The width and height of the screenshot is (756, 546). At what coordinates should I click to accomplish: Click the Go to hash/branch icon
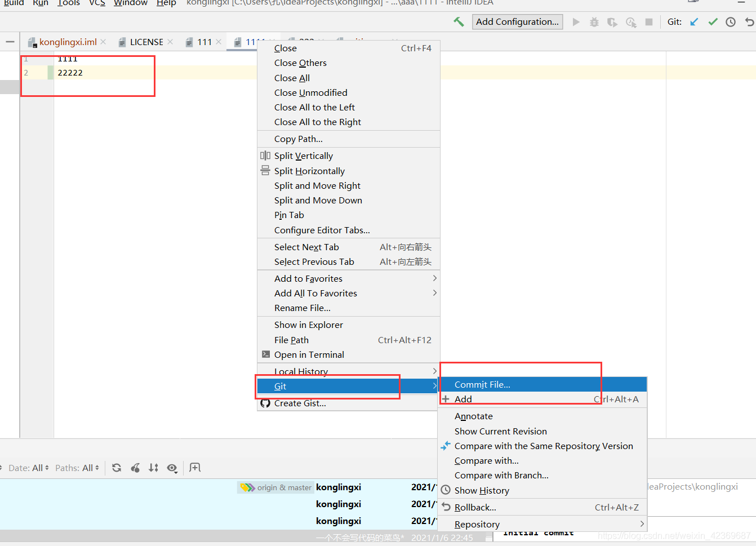[x=195, y=468]
